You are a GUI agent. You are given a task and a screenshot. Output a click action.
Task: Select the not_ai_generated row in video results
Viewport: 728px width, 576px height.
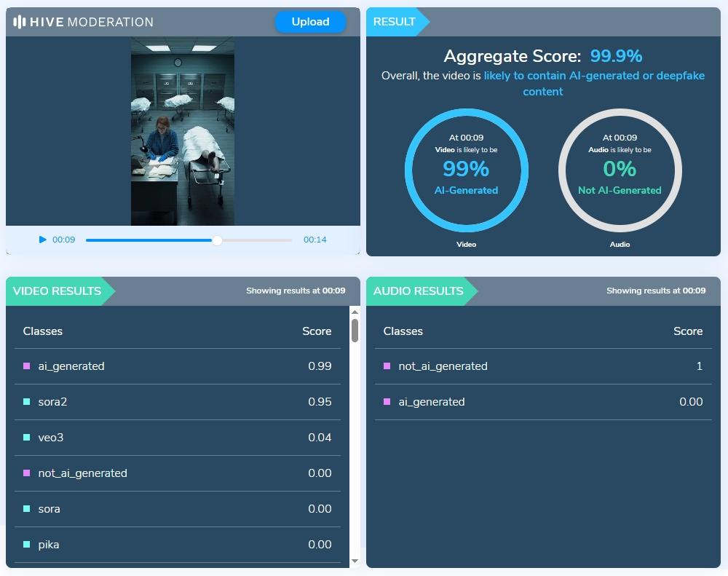click(177, 473)
